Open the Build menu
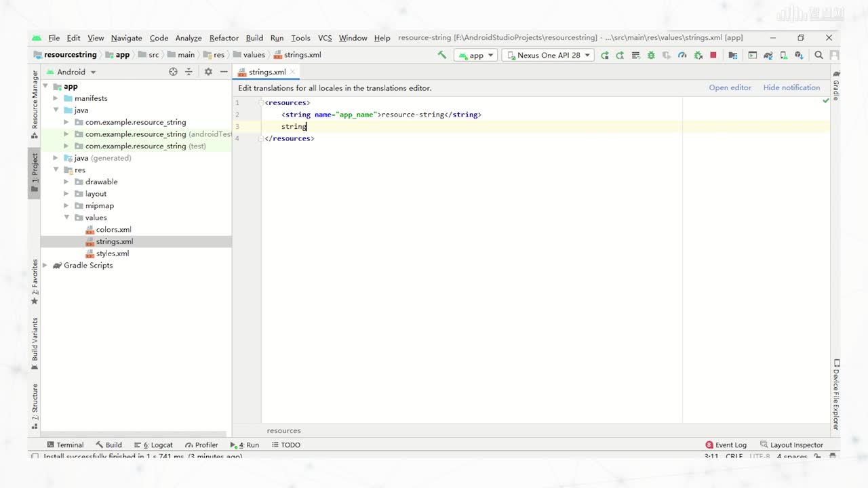 (x=254, y=38)
